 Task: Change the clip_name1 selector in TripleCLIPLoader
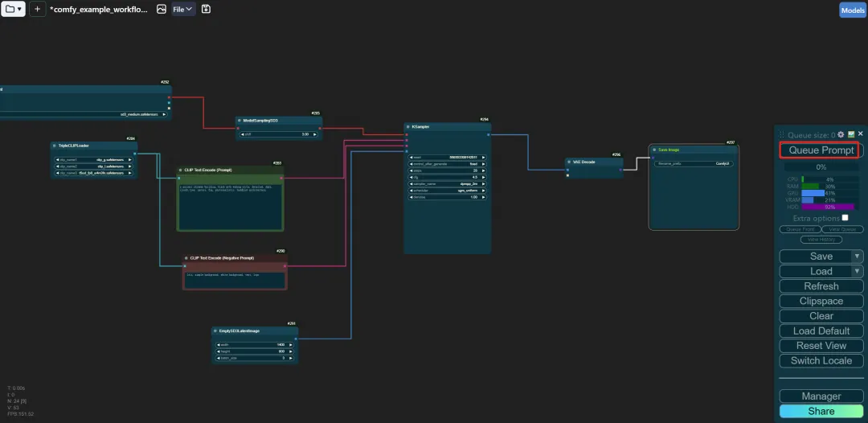coord(93,159)
